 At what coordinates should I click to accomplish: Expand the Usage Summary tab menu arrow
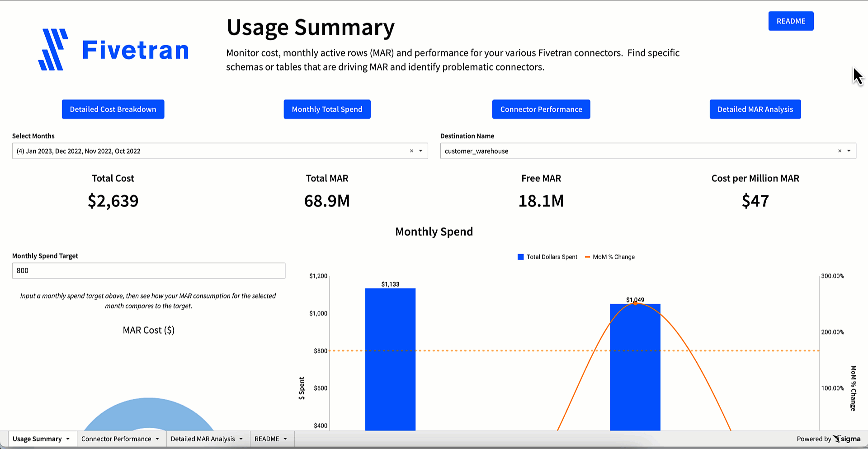coord(68,439)
